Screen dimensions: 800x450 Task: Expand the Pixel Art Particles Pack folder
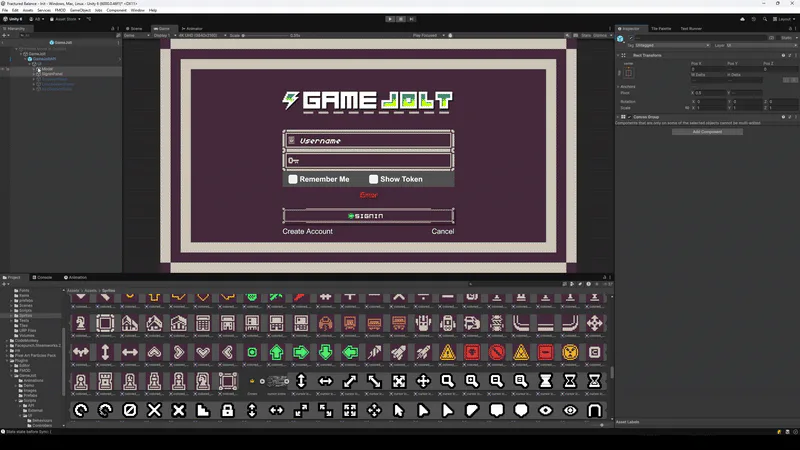[7, 355]
